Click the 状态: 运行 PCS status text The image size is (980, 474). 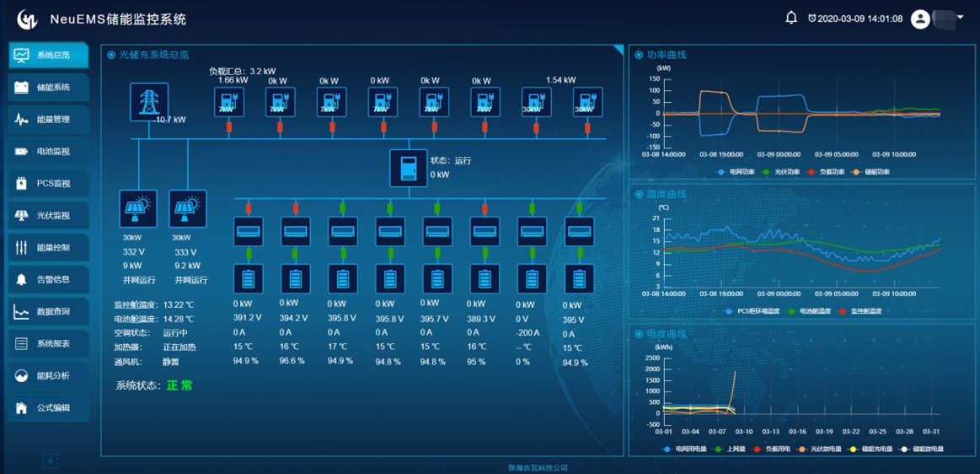pos(451,161)
